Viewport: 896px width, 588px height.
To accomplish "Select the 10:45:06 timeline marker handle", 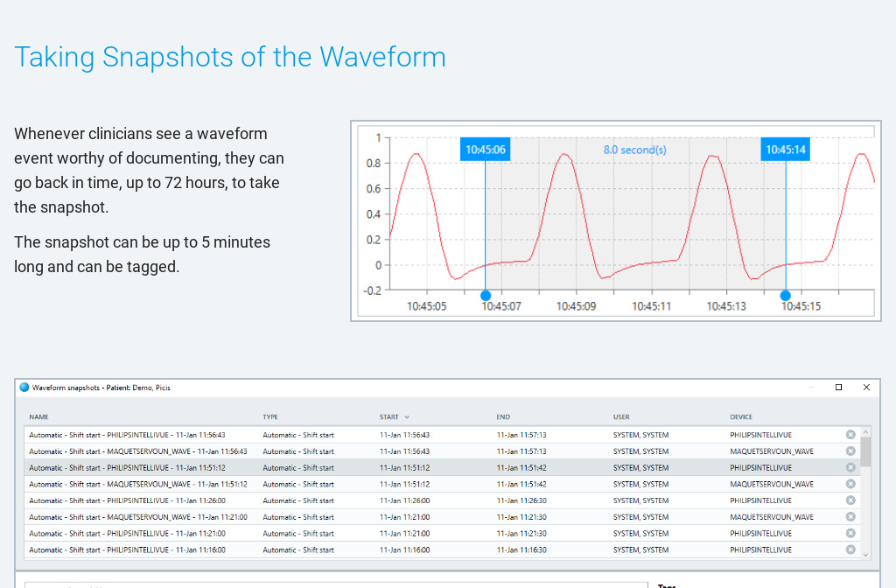I will click(486, 295).
